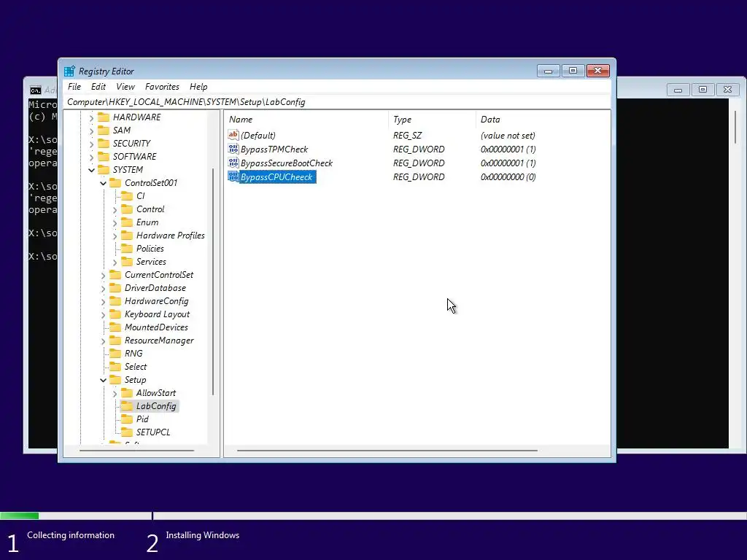
Task: Sort values by the Type column
Action: click(x=432, y=120)
